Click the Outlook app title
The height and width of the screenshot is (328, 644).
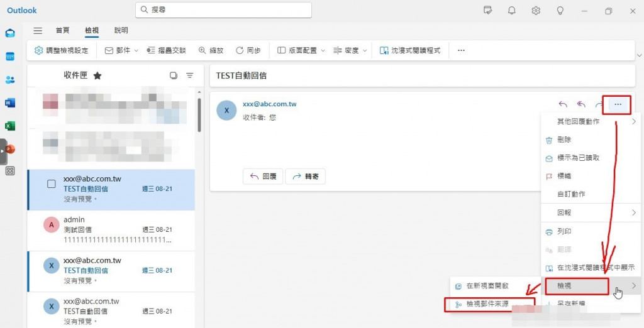pos(22,10)
